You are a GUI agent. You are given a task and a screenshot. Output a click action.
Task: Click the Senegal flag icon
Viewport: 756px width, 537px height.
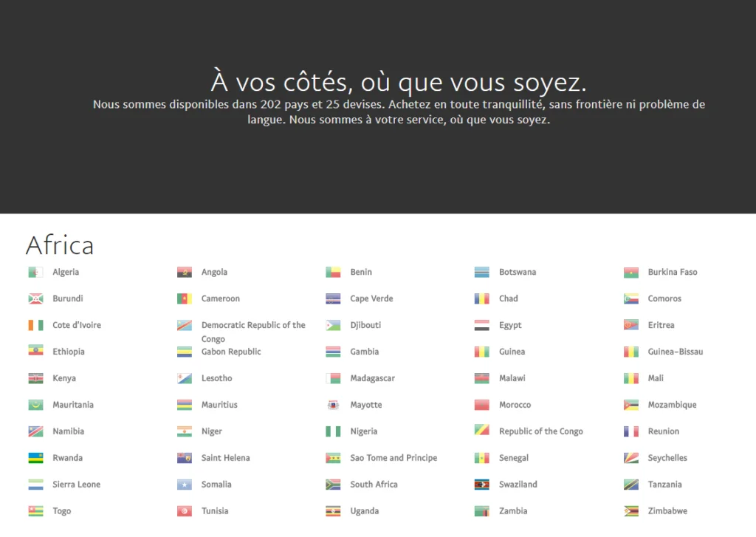(482, 457)
